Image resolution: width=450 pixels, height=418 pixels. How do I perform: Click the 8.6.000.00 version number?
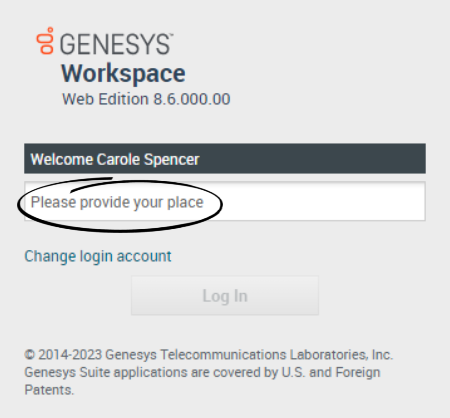click(192, 99)
